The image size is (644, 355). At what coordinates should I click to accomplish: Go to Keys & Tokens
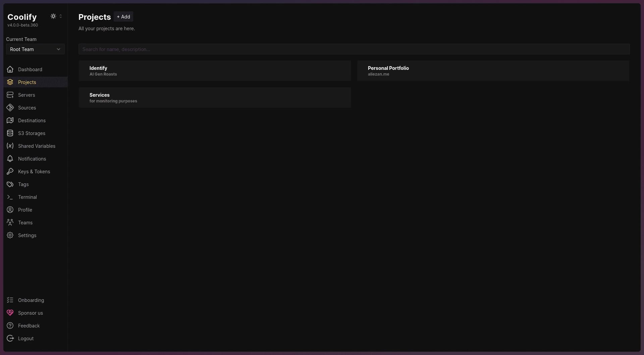coord(35,171)
